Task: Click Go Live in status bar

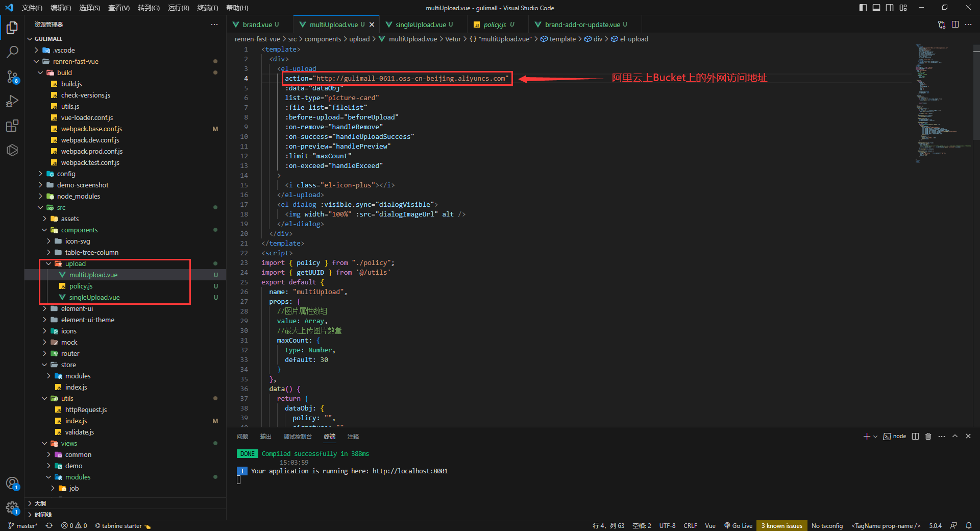Action: [x=738, y=526]
